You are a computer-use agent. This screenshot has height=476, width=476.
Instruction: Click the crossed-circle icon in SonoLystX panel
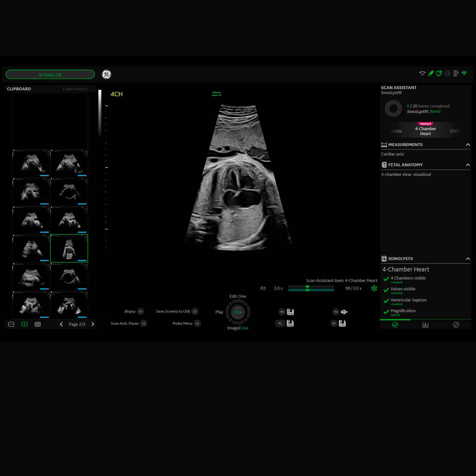[x=456, y=325]
